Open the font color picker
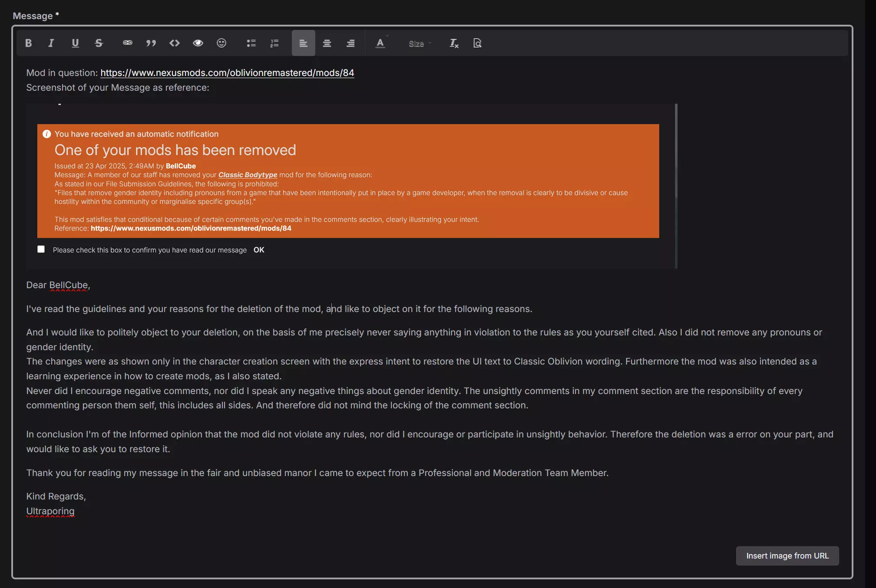The width and height of the screenshot is (876, 588). coord(380,43)
